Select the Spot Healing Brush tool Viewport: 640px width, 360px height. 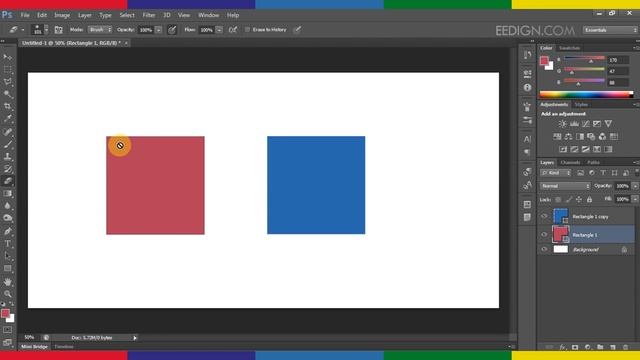click(8, 131)
